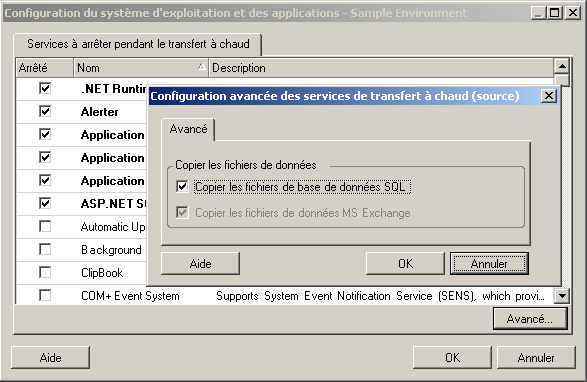Uncheck the Alerter service checkbox

tap(45, 111)
